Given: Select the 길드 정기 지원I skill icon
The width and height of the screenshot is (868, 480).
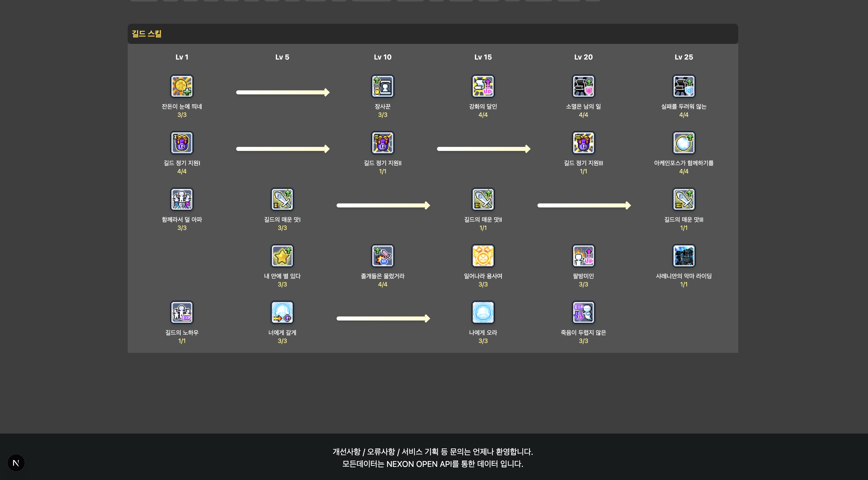Looking at the screenshot, I should point(182,143).
